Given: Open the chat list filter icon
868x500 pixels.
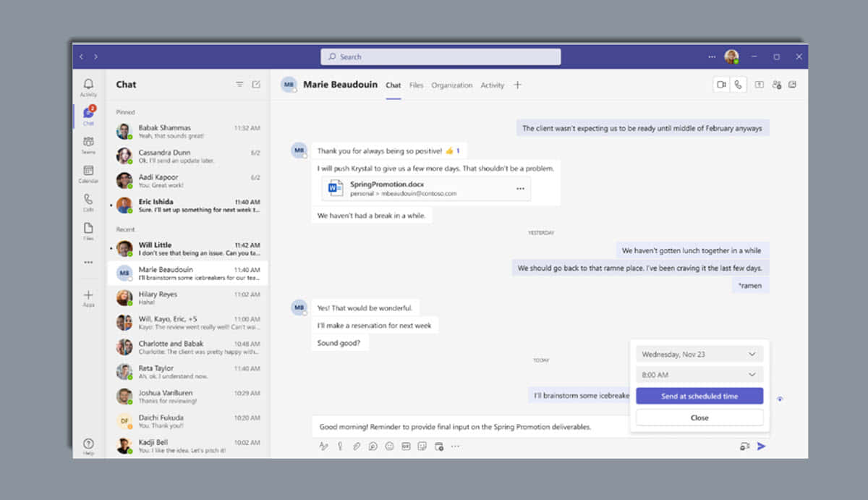Looking at the screenshot, I should pos(239,85).
